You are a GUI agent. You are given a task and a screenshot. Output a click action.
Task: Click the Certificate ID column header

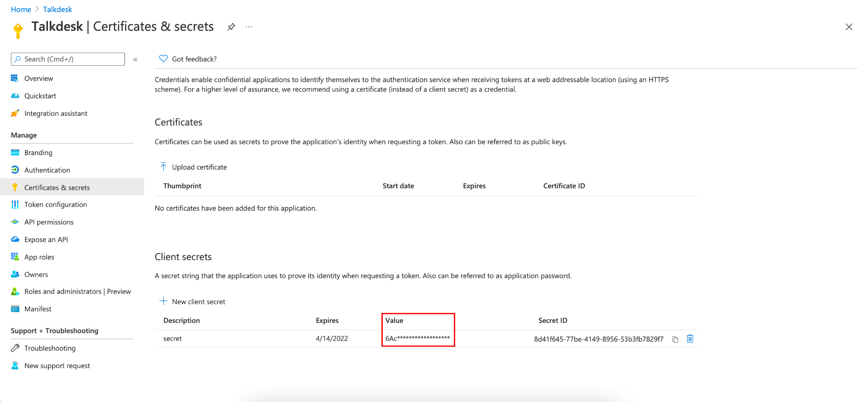(564, 186)
